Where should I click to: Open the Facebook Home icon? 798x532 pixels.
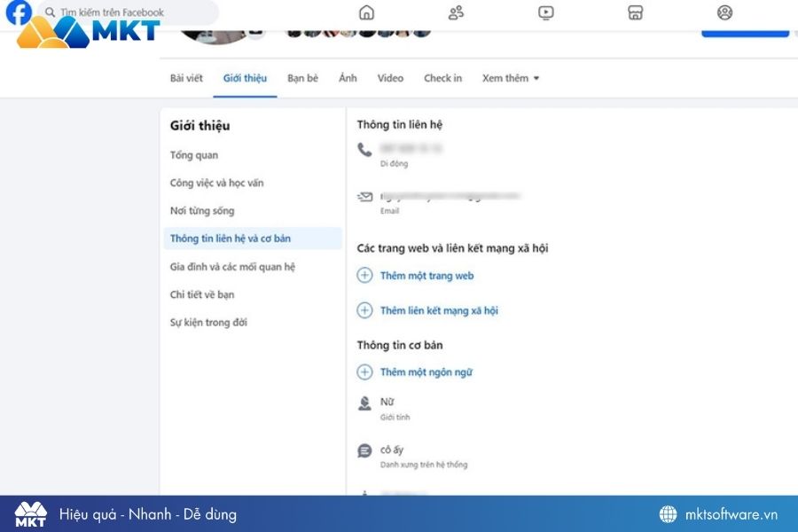point(366,12)
